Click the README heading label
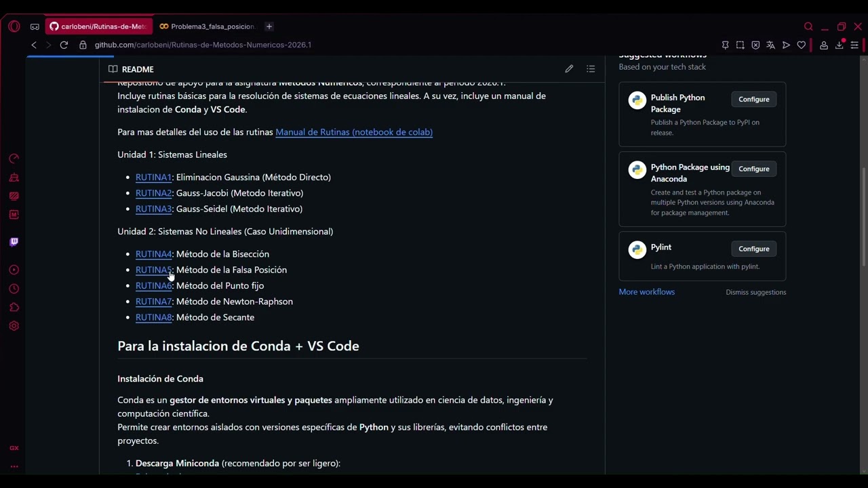Screen dimensions: 868x488 point(138,69)
